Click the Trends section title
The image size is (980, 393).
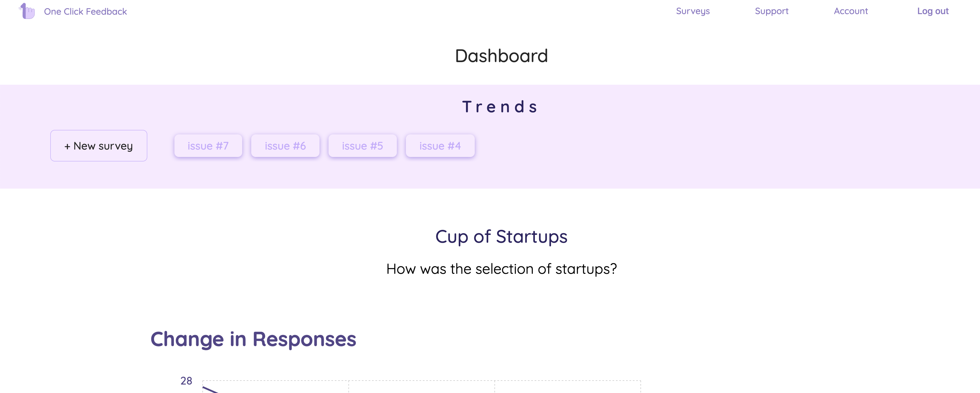[x=500, y=107]
